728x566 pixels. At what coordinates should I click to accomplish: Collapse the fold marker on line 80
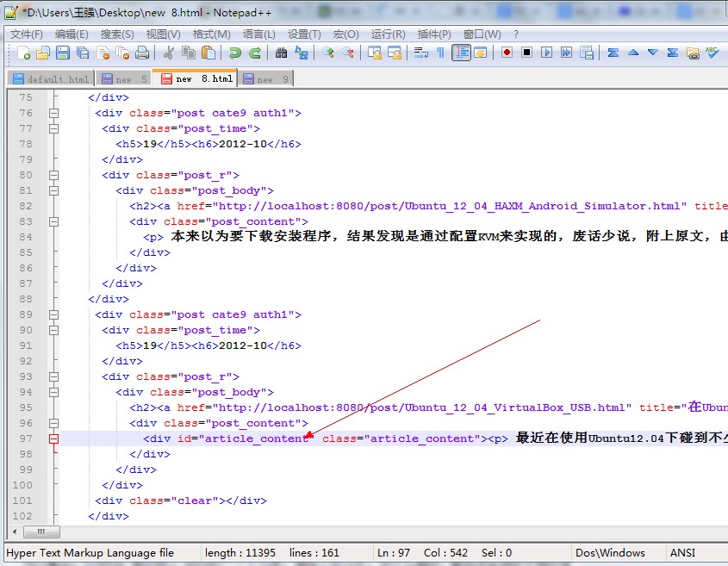54,175
